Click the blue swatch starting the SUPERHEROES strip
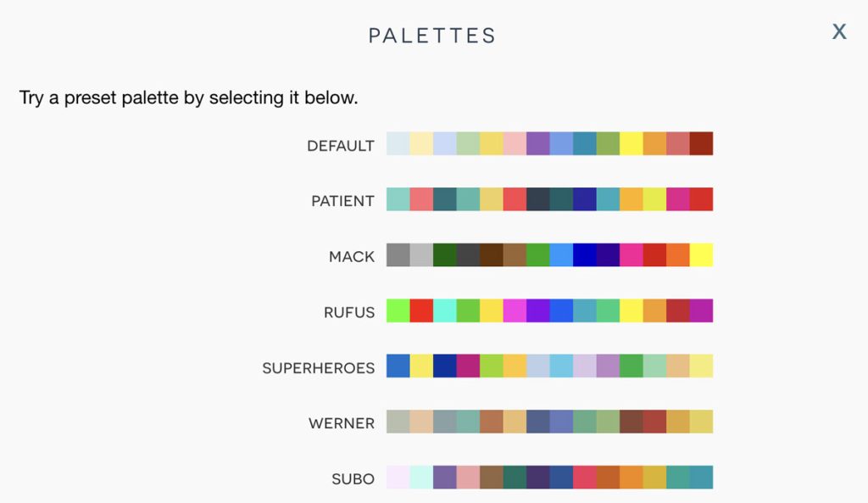This screenshot has height=503, width=868. point(398,367)
